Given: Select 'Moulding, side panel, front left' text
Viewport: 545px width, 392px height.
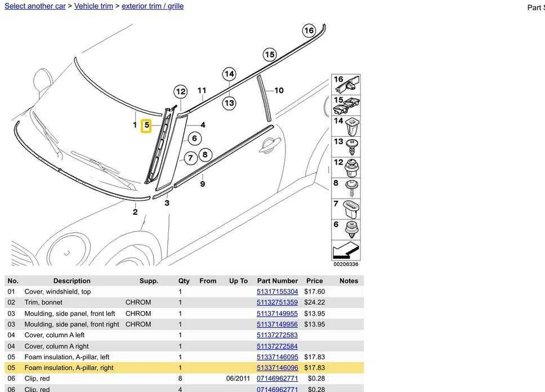Looking at the screenshot, I should pyautogui.click(x=69, y=313).
